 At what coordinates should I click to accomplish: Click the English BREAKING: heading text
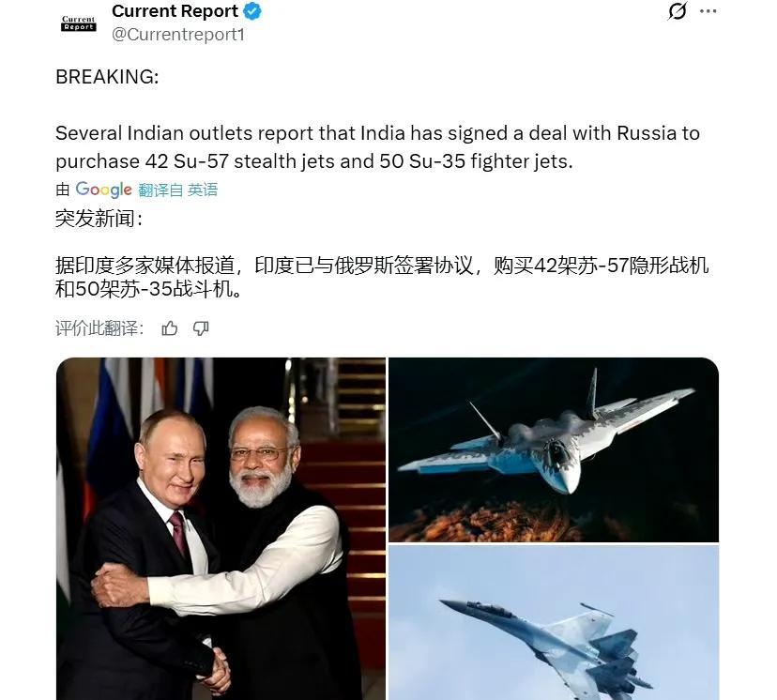(x=107, y=77)
